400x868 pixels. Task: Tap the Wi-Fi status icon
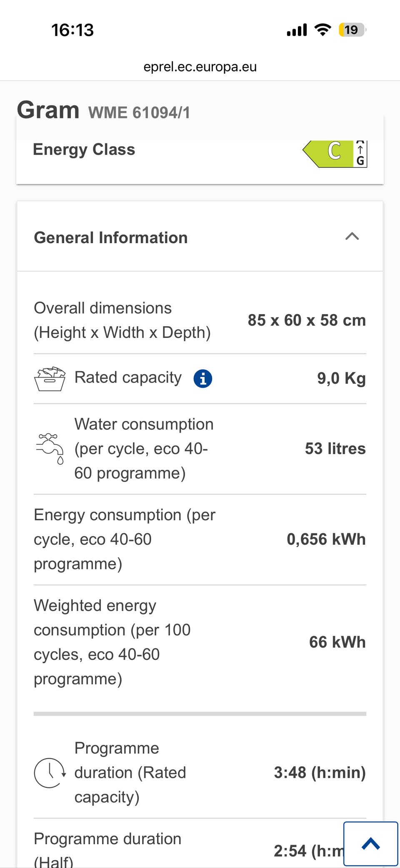(322, 30)
